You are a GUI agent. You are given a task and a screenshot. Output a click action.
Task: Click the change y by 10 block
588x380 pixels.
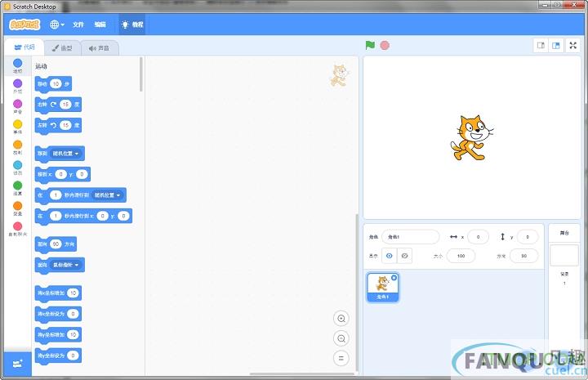tap(58, 334)
